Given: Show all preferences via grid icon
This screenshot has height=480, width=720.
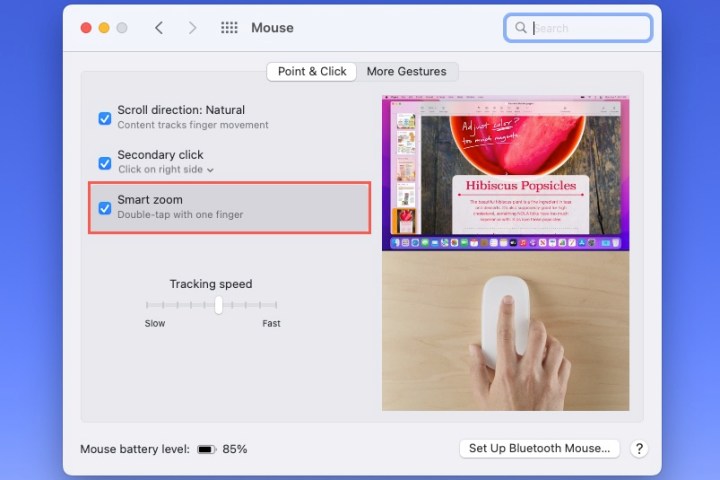Looking at the screenshot, I should pos(229,28).
